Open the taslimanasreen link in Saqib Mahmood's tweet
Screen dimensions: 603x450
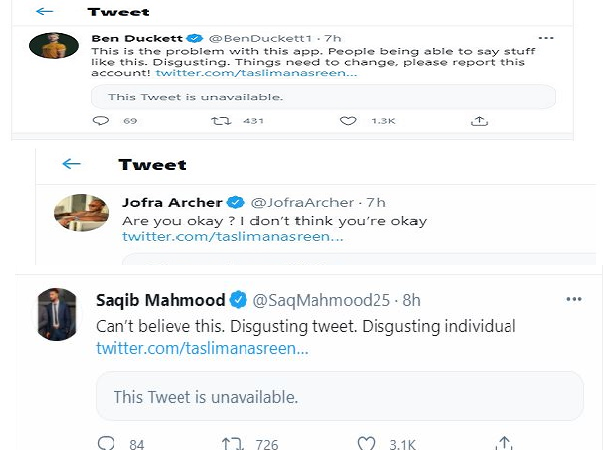pos(202,348)
